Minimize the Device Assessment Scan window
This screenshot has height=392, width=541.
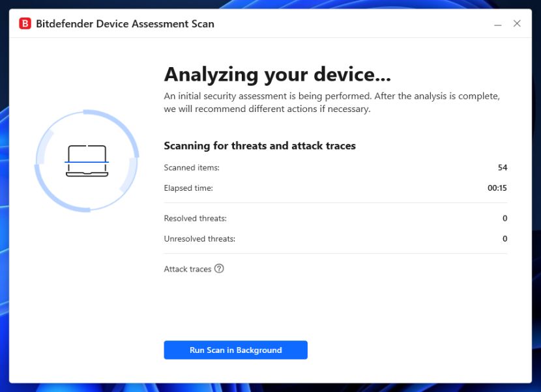pyautogui.click(x=497, y=24)
